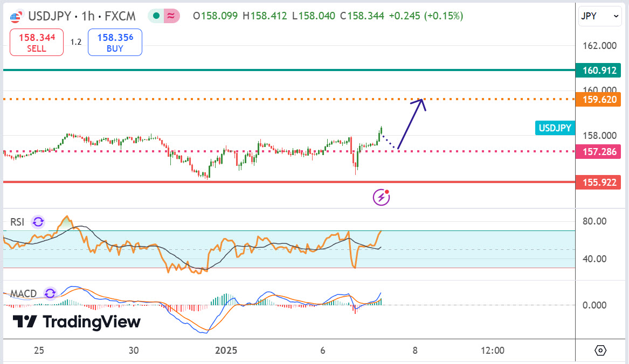This screenshot has width=629, height=364.
Task: Click the red 155.922 price label
Action: (598, 183)
